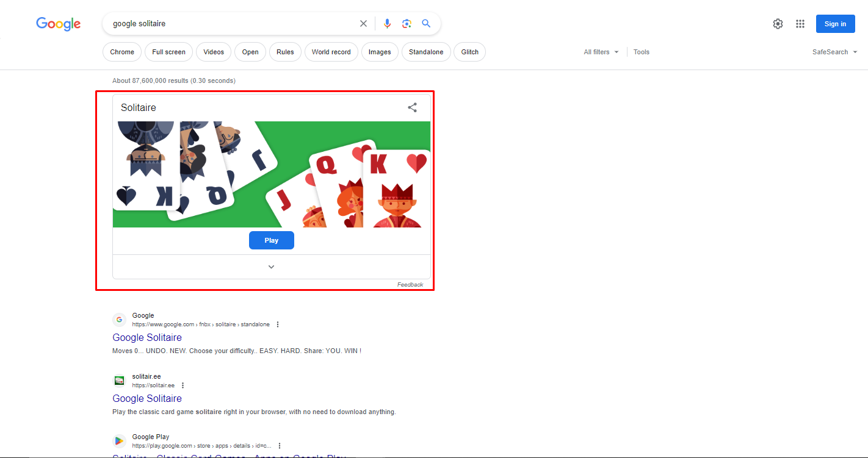Play the Solitaire game
868x458 pixels.
272,240
